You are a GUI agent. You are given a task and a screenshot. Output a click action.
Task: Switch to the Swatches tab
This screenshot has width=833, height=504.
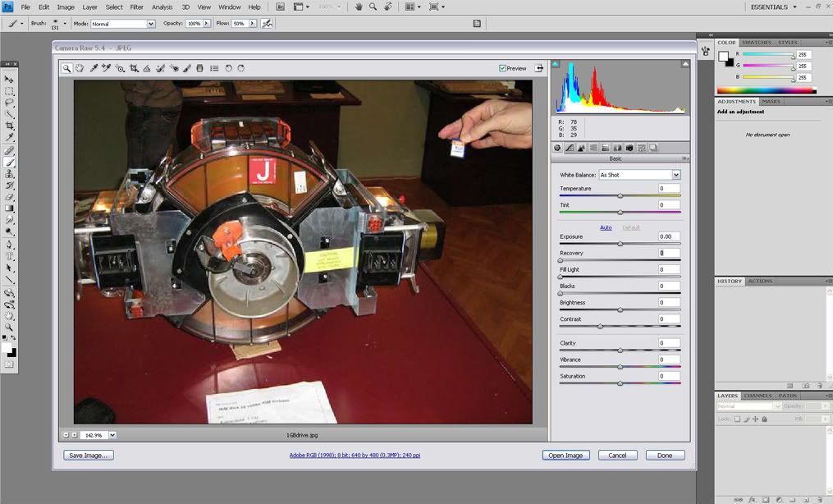pyautogui.click(x=756, y=43)
